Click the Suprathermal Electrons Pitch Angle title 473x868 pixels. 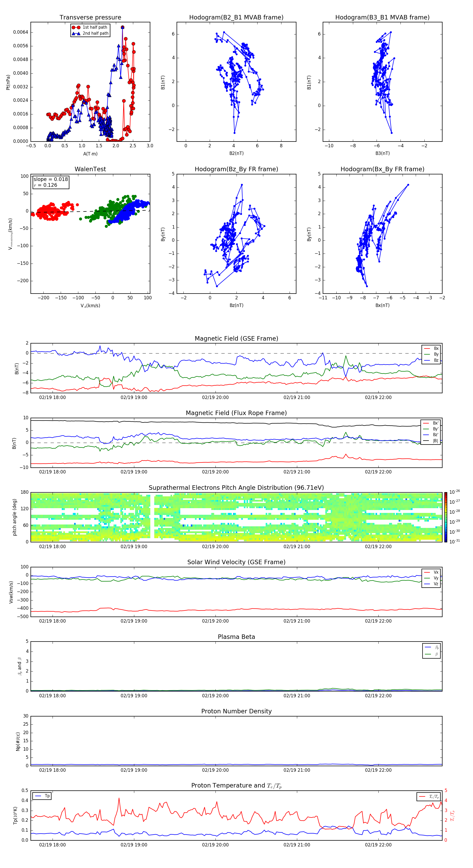236,488
